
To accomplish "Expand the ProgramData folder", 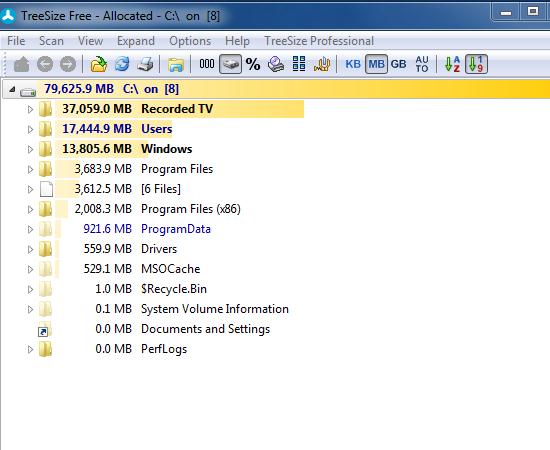I will 31,229.
